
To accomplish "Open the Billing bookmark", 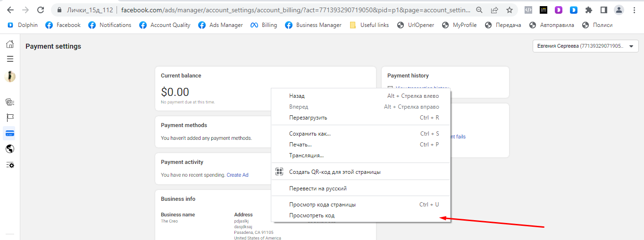I will pos(264,25).
